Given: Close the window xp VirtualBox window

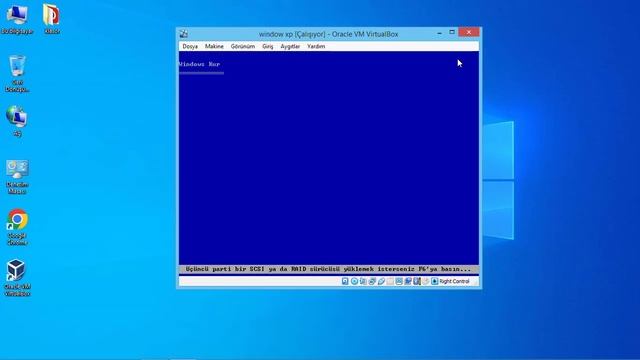Looking at the screenshot, I should [x=469, y=32].
